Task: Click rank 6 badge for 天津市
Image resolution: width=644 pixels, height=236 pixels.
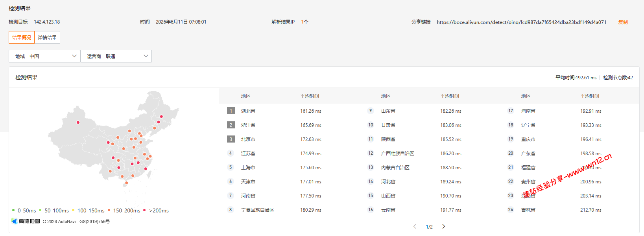Action: point(231,181)
